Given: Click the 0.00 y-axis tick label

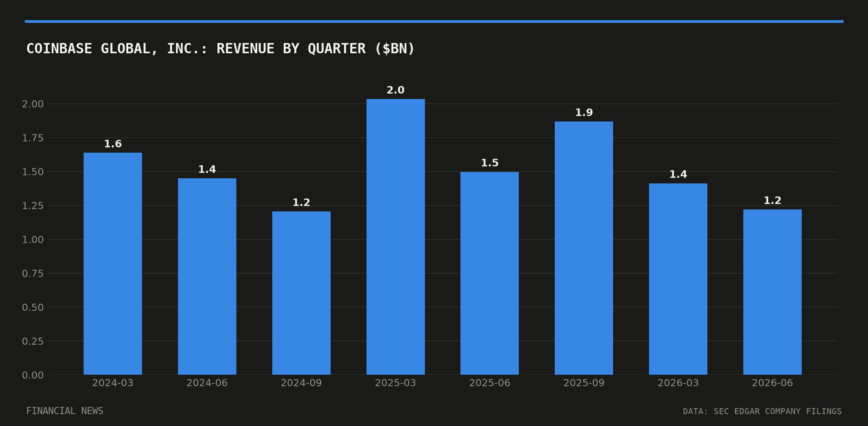Looking at the screenshot, I should click(x=33, y=375).
